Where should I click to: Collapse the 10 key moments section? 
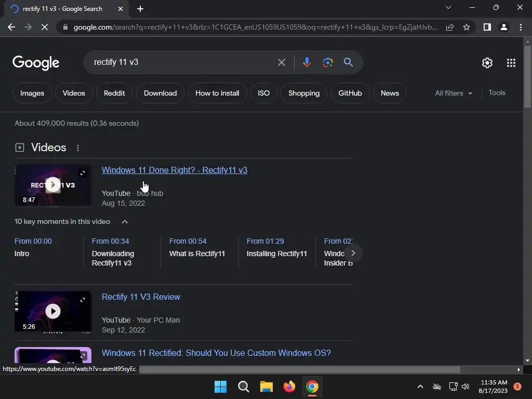(x=125, y=221)
